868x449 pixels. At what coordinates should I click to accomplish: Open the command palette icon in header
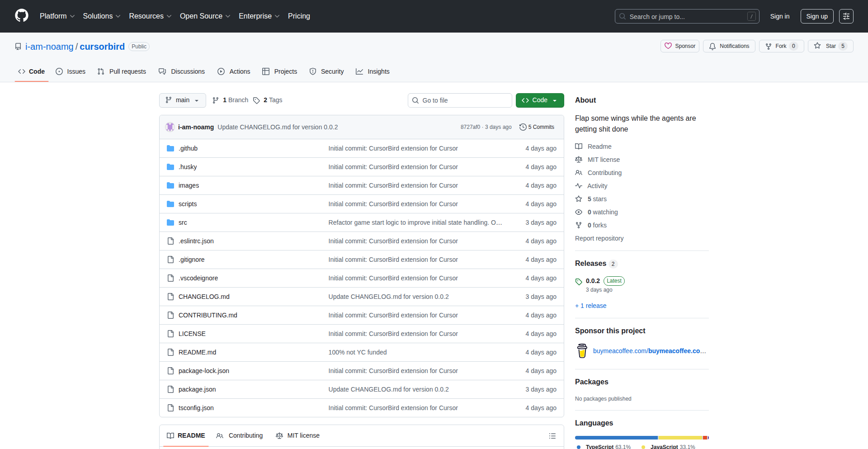click(846, 16)
